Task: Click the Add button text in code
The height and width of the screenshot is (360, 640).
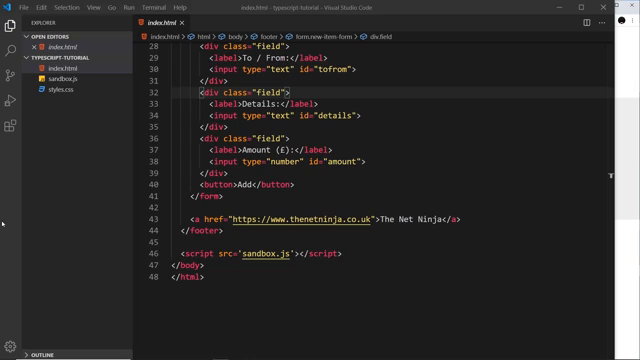Action: click(x=244, y=185)
